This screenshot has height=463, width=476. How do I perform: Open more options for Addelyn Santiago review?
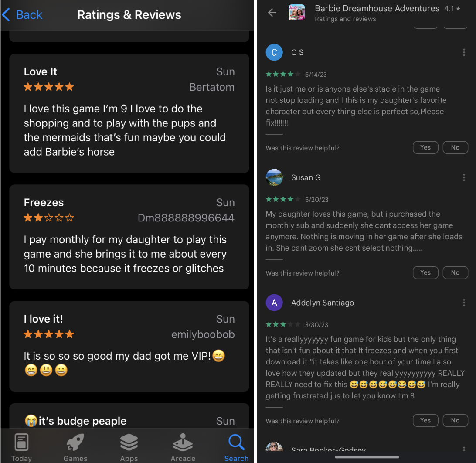(x=464, y=303)
